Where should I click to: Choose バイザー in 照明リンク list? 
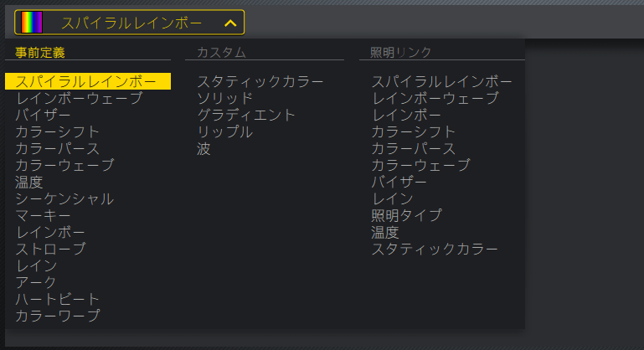(x=399, y=182)
